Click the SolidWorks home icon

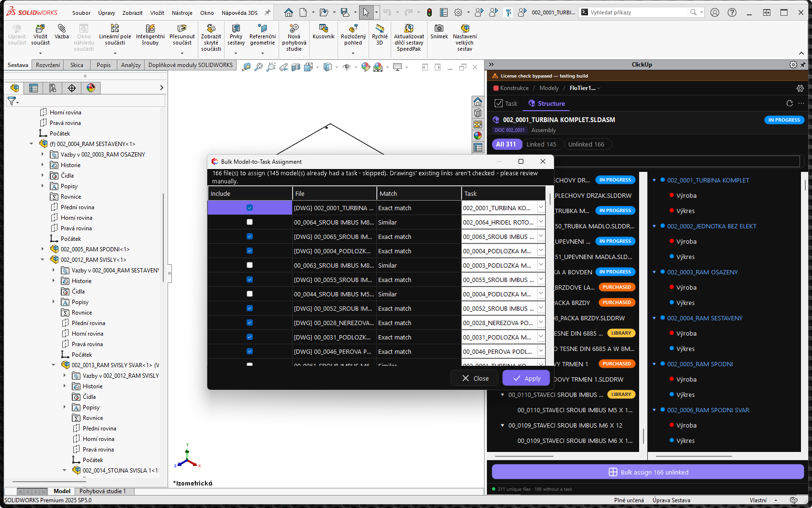click(x=288, y=12)
